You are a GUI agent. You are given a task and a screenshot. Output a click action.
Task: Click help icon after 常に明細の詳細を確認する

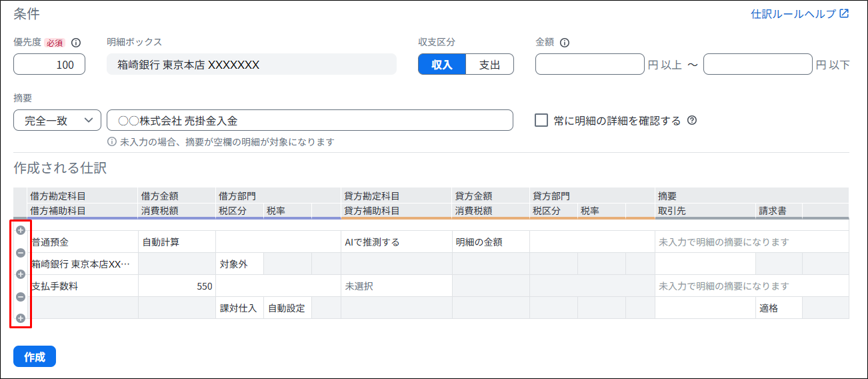[692, 121]
